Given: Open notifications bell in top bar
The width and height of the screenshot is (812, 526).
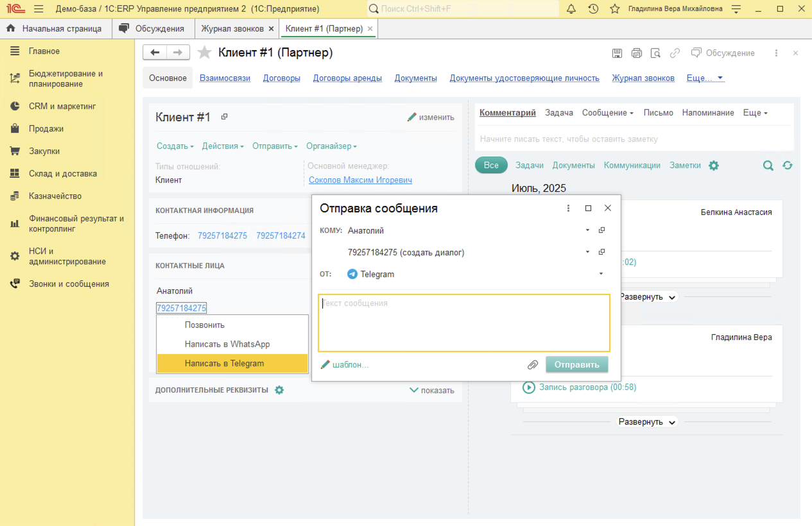Looking at the screenshot, I should [571, 9].
